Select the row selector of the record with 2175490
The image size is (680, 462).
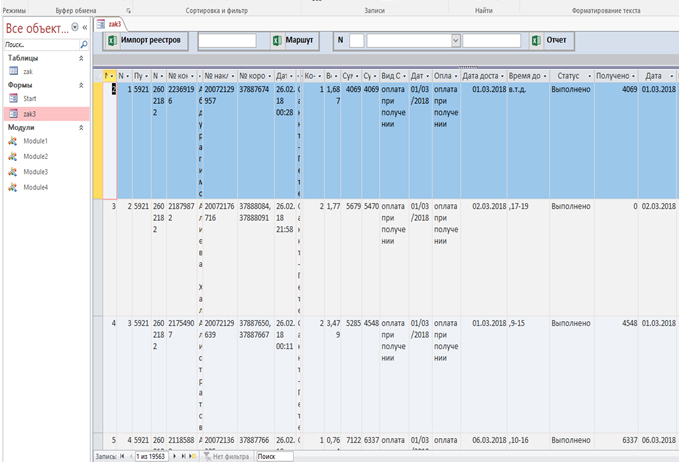pyautogui.click(x=98, y=375)
